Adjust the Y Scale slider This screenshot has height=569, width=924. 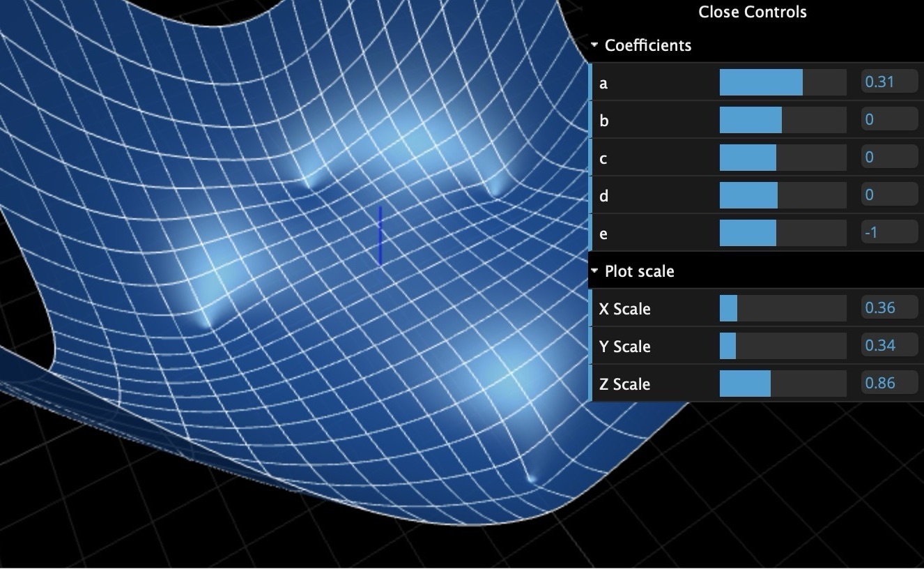click(783, 346)
